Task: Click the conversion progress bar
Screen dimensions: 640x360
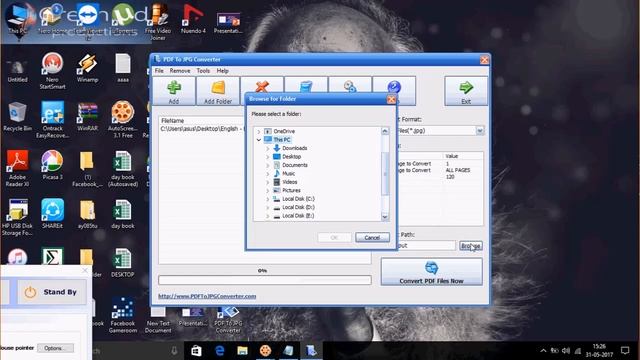Action: (x=264, y=280)
